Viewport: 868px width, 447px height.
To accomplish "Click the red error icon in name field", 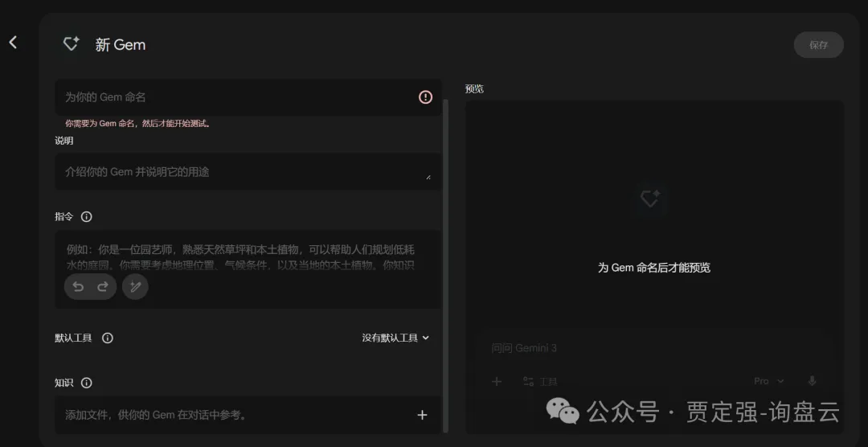I will [425, 97].
